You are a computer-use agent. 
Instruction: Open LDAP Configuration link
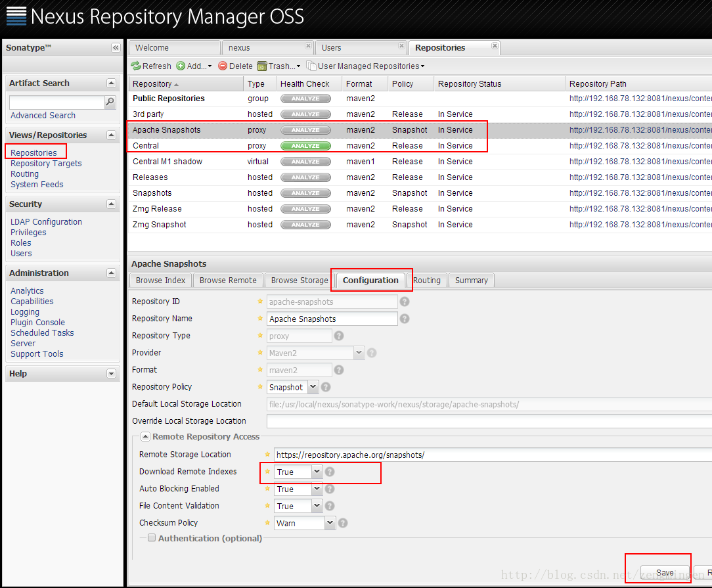pyautogui.click(x=47, y=222)
